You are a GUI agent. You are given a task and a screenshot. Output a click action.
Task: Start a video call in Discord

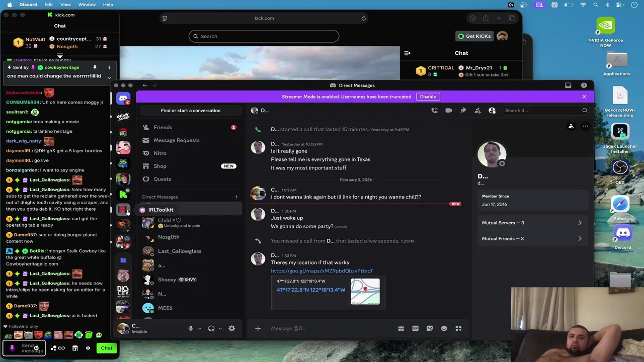[449, 111]
